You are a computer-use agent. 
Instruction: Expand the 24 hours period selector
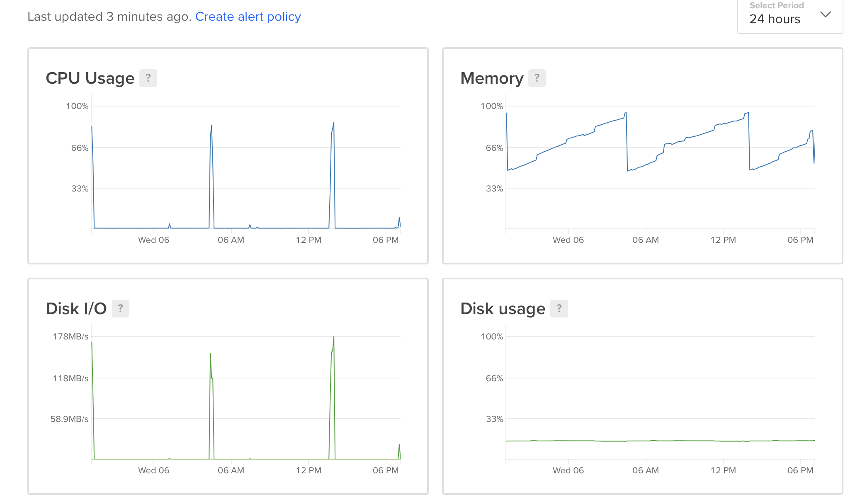pyautogui.click(x=790, y=17)
